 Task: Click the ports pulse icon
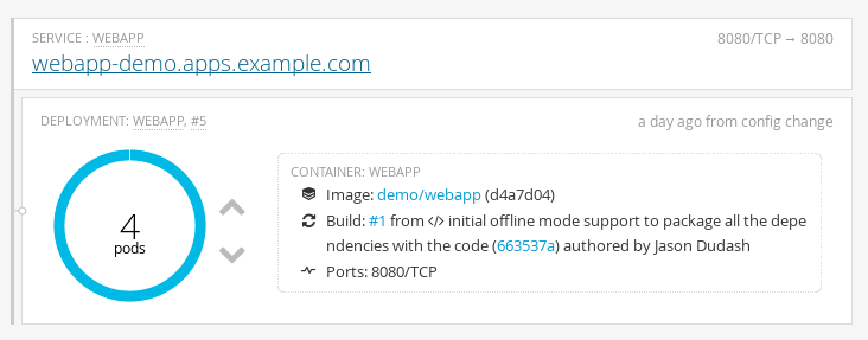pos(308,271)
